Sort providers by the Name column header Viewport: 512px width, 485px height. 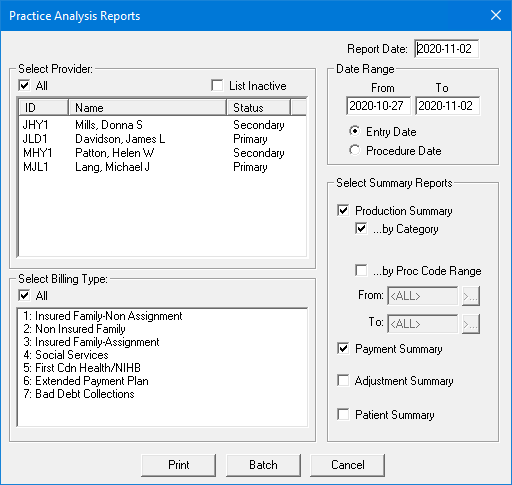coord(147,107)
